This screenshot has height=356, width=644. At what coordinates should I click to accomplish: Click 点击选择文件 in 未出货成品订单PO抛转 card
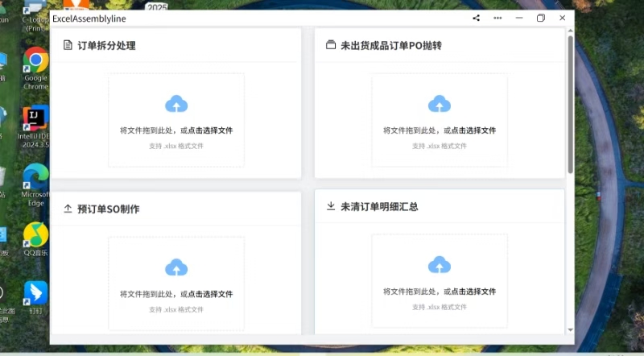[473, 130]
